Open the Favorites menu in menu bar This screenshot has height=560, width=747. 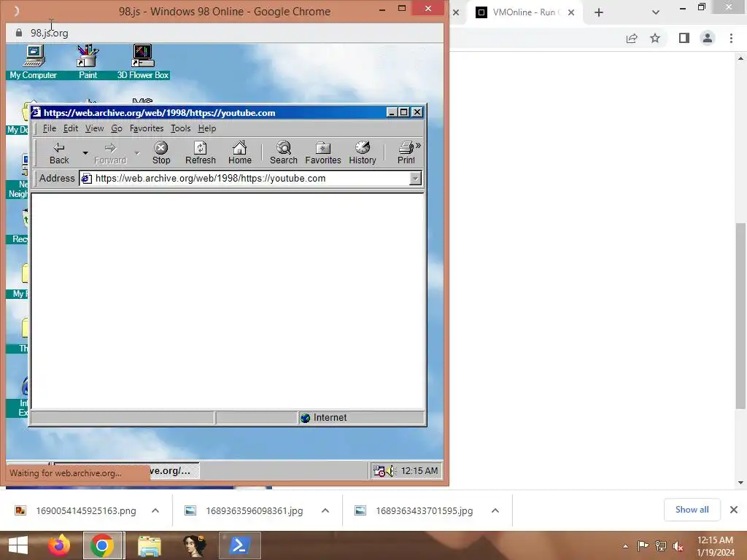tap(146, 128)
